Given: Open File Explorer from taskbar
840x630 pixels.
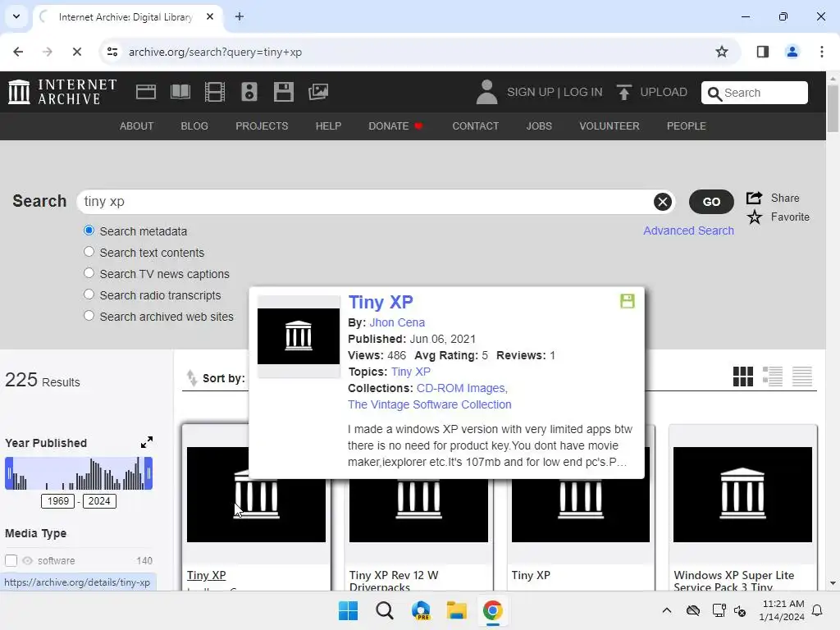Looking at the screenshot, I should click(456, 610).
